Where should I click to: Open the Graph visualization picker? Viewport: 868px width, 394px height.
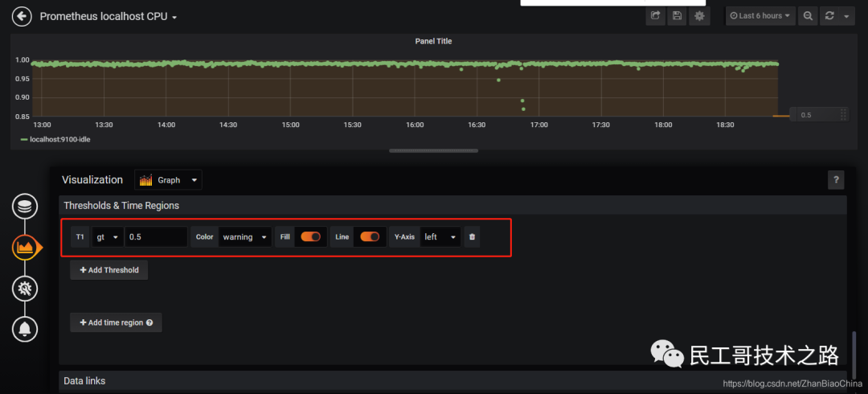tap(168, 180)
